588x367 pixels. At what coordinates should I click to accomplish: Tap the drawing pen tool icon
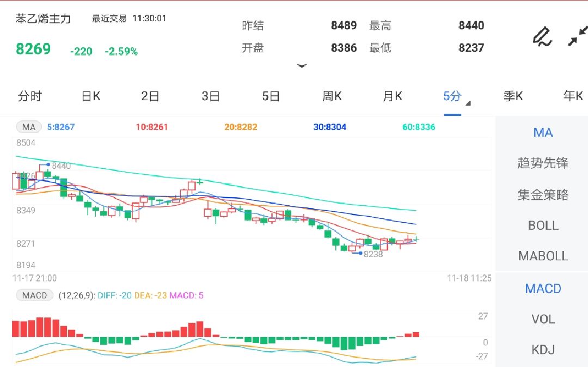(542, 36)
